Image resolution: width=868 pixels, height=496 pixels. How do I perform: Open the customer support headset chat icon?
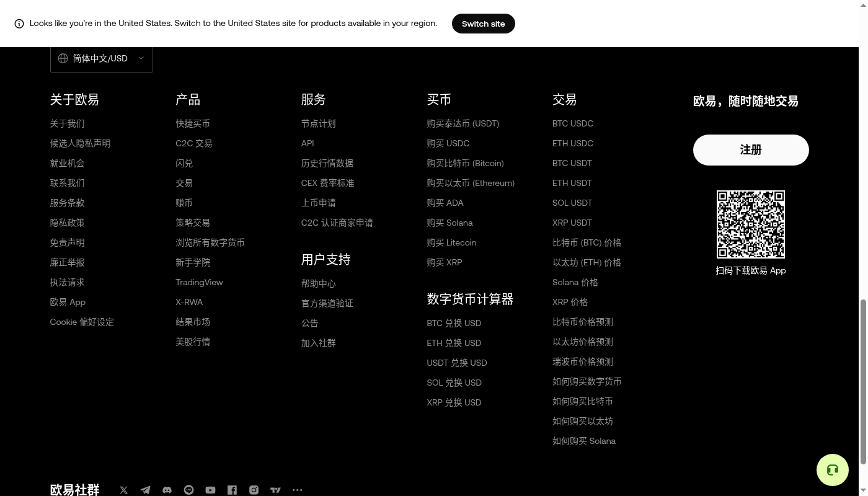tap(833, 470)
